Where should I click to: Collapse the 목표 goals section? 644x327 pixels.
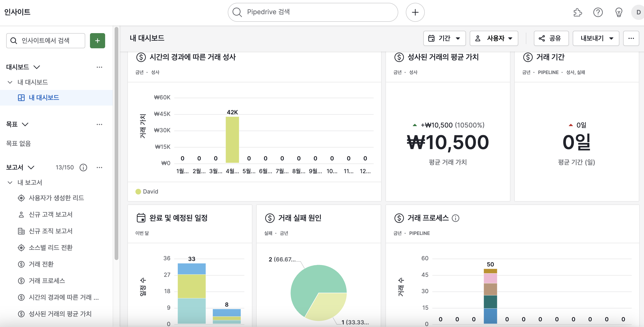tap(25, 124)
